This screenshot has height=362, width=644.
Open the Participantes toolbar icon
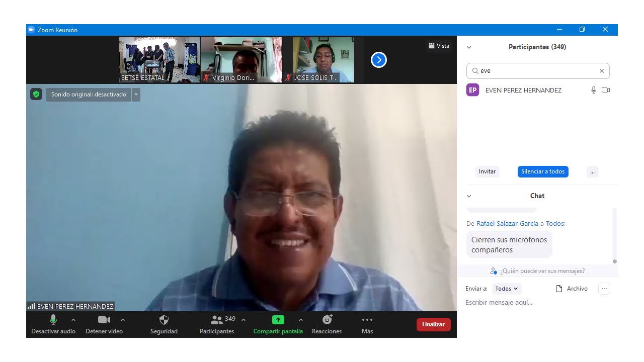(217, 320)
